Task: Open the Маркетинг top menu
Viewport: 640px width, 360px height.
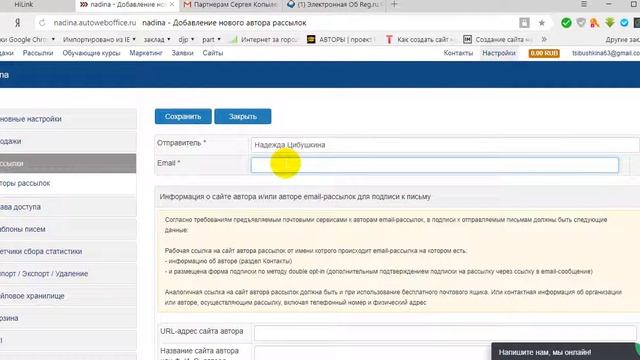Action: point(146,53)
